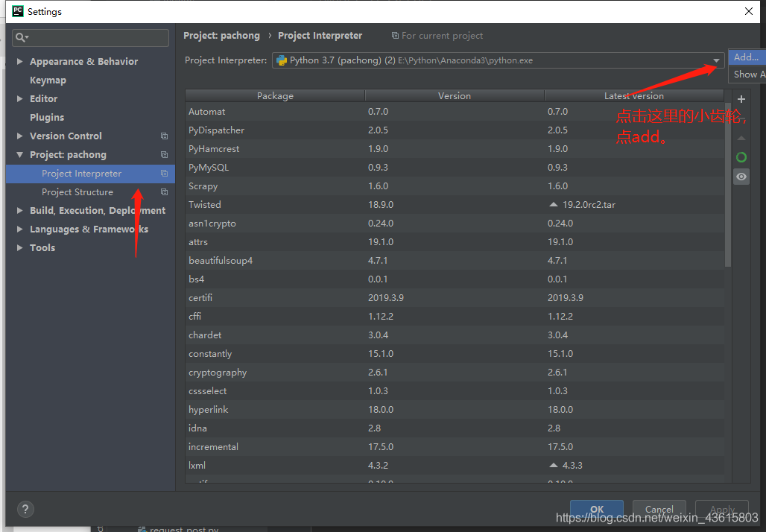Toggle the eye icon showing early releases

(741, 177)
